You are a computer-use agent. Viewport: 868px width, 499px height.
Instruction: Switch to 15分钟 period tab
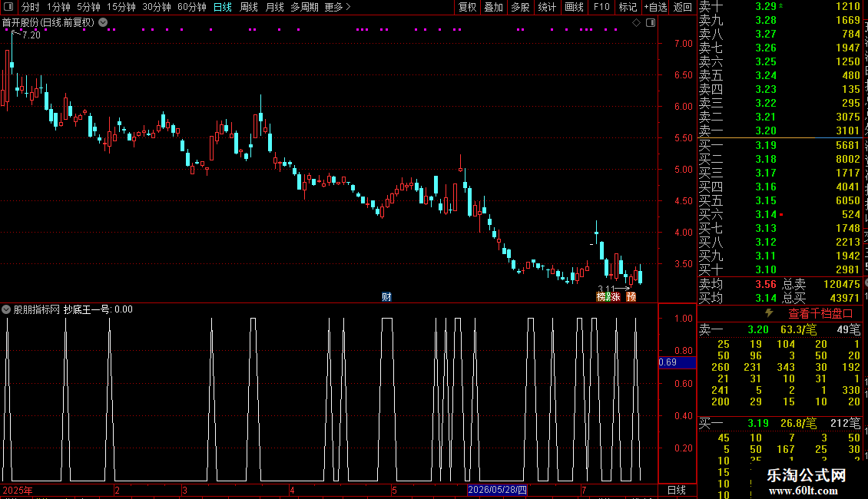tap(121, 7)
